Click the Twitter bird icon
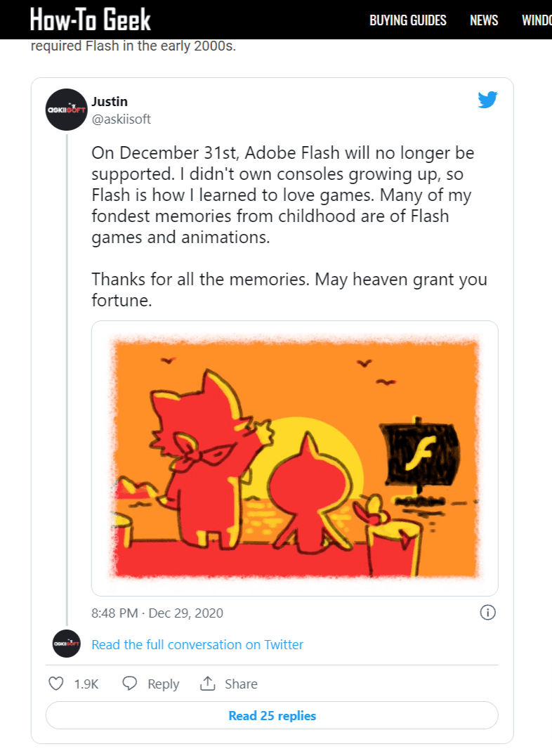 (x=487, y=100)
